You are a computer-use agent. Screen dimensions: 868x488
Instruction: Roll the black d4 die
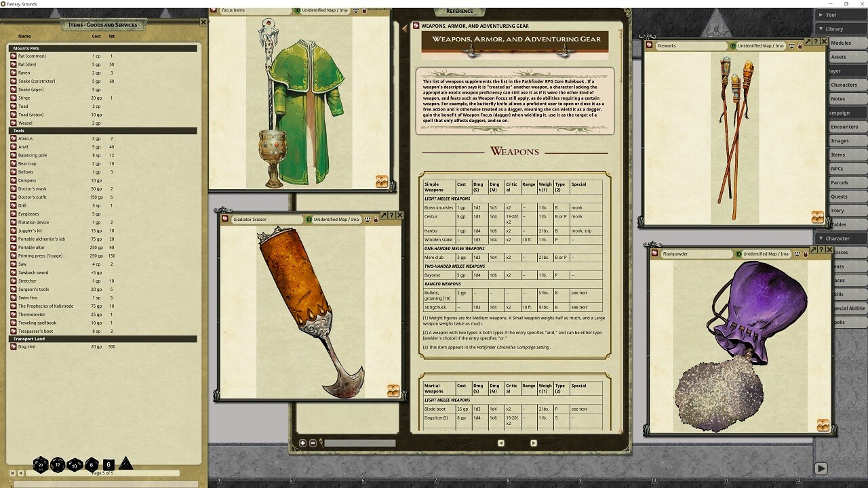point(125,464)
